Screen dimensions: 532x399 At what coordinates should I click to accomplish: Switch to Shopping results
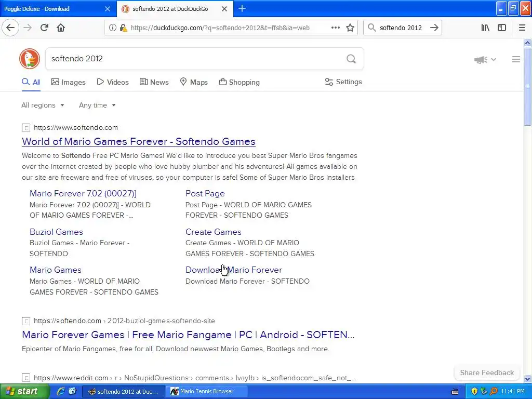[x=239, y=82]
